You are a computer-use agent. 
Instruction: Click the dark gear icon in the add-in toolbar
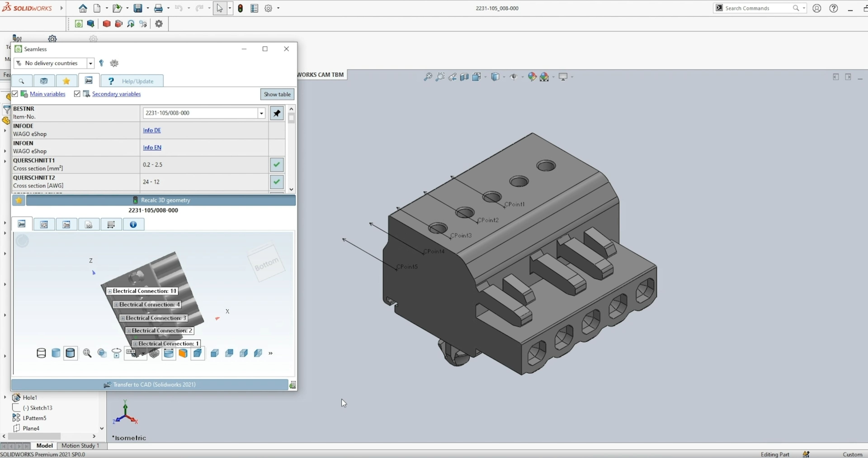click(159, 24)
